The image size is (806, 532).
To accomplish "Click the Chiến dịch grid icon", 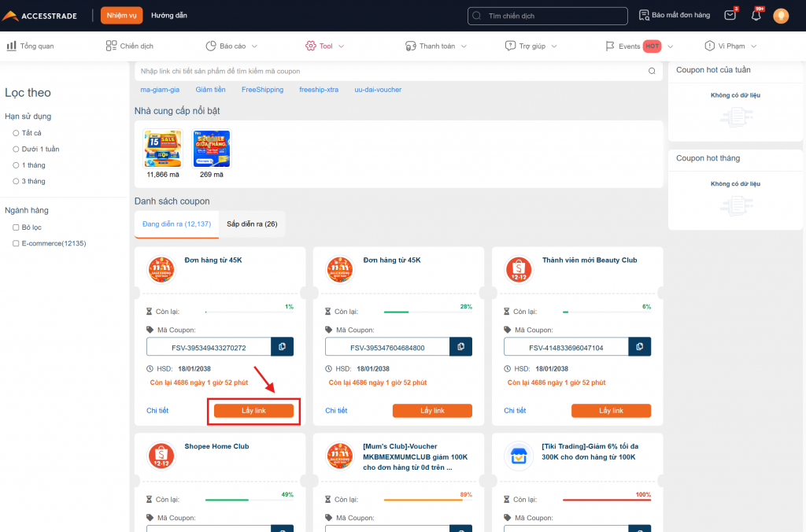I will [x=111, y=46].
